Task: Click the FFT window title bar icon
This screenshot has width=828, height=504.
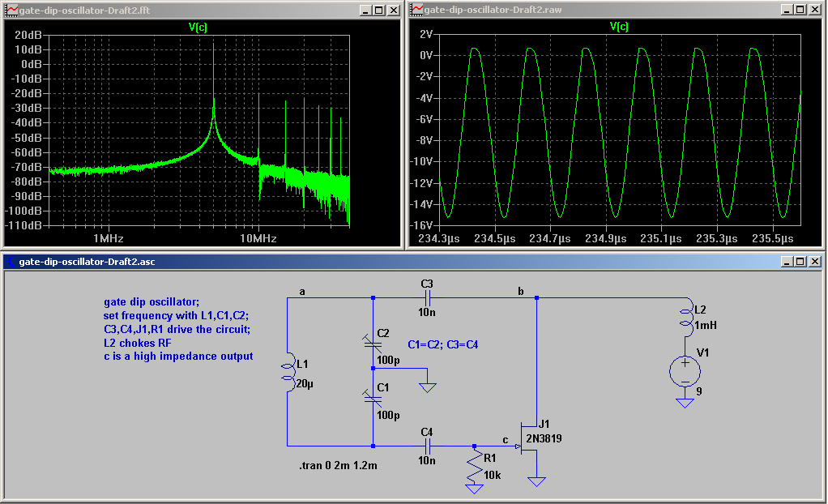Action: (x=11, y=10)
